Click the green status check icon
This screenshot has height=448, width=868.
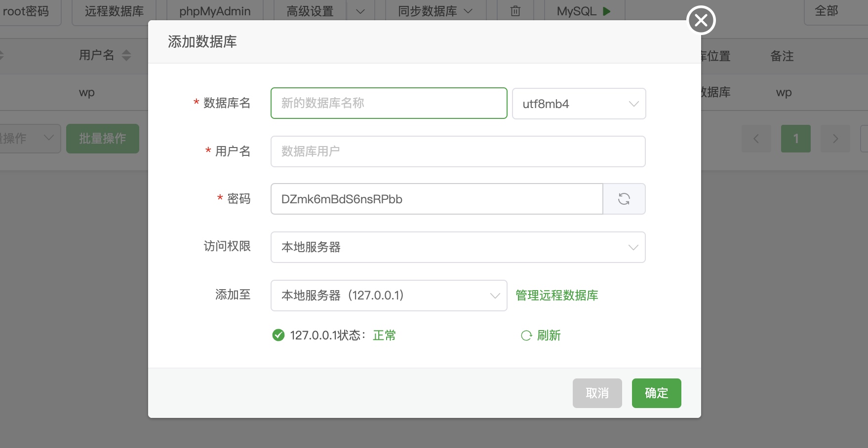pos(278,336)
